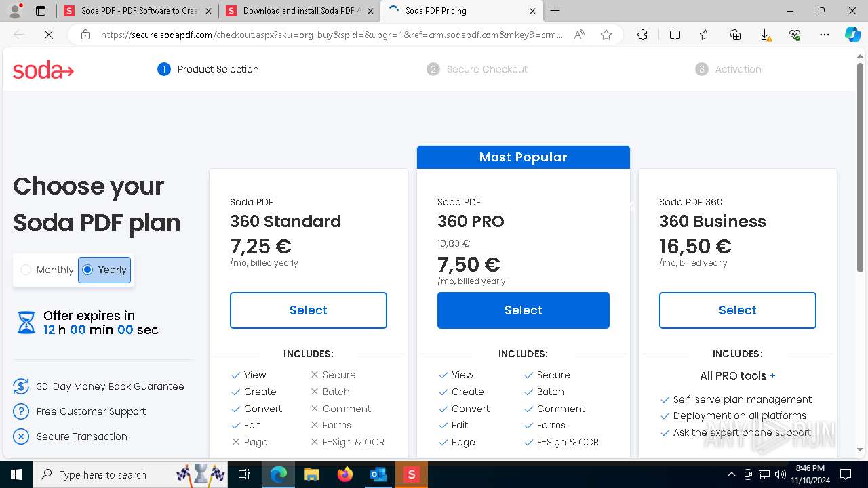The width and height of the screenshot is (868, 488).
Task: Open taskbar volume control
Action: 781,474
